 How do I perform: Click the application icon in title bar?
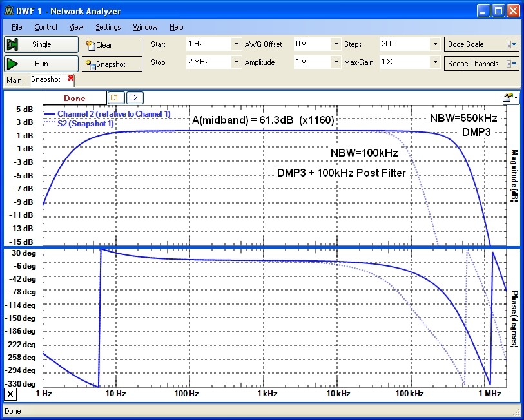[x=9, y=11]
